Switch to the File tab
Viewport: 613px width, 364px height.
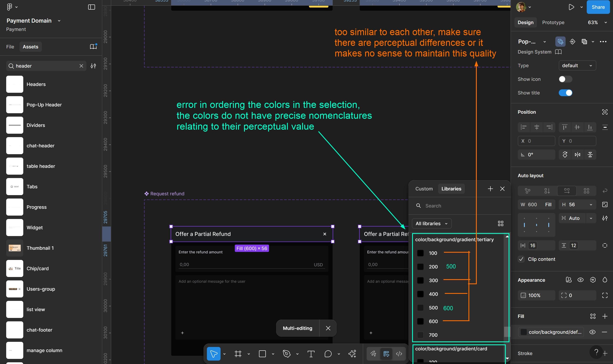point(10,47)
